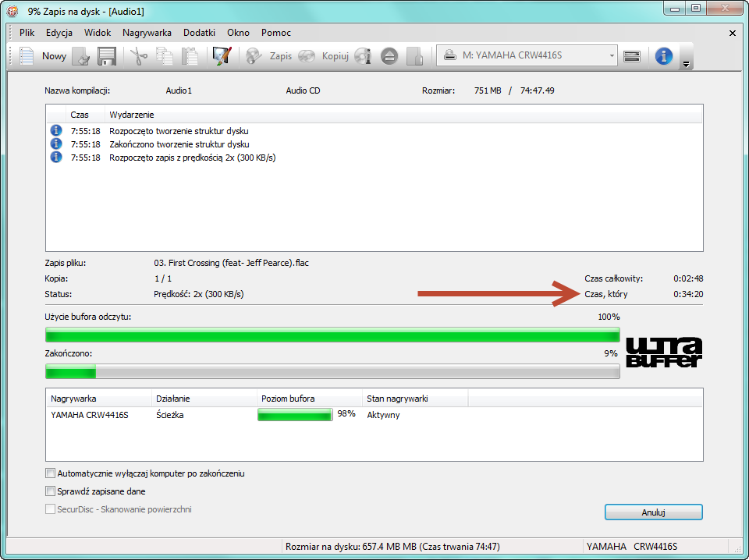Click the Ścieżka action cell
This screenshot has width=749, height=560.
click(x=170, y=415)
